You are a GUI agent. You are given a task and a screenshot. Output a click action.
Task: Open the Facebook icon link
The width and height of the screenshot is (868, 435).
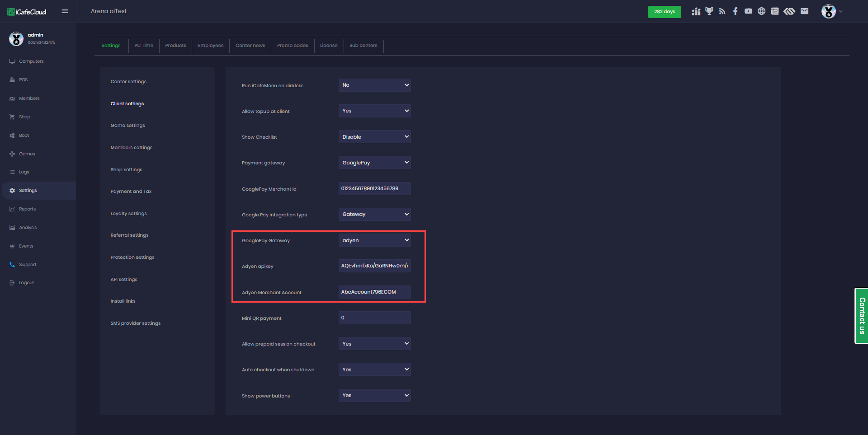735,11
